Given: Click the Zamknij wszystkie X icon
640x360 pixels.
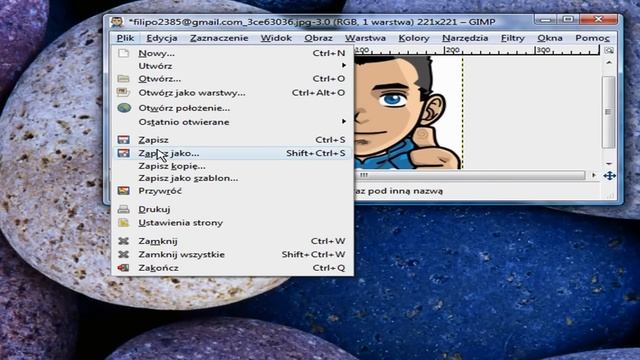Looking at the screenshot, I should tap(123, 254).
